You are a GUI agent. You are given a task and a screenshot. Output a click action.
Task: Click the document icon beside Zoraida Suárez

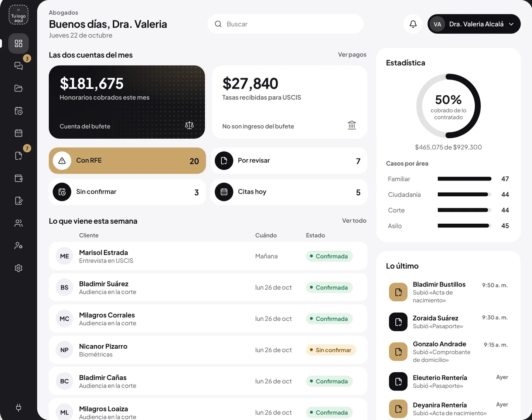[x=398, y=322]
